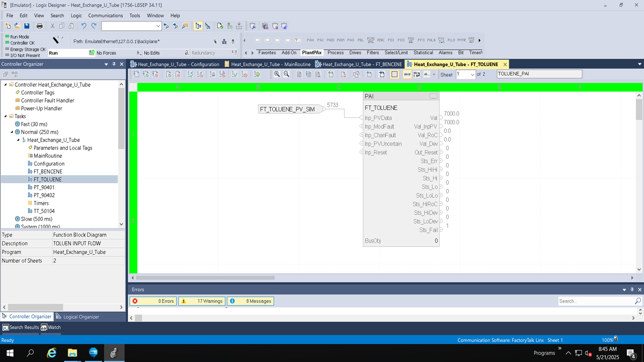Click the Print icon
Viewport: 644px width, 362px height.
pyautogui.click(x=39, y=26)
